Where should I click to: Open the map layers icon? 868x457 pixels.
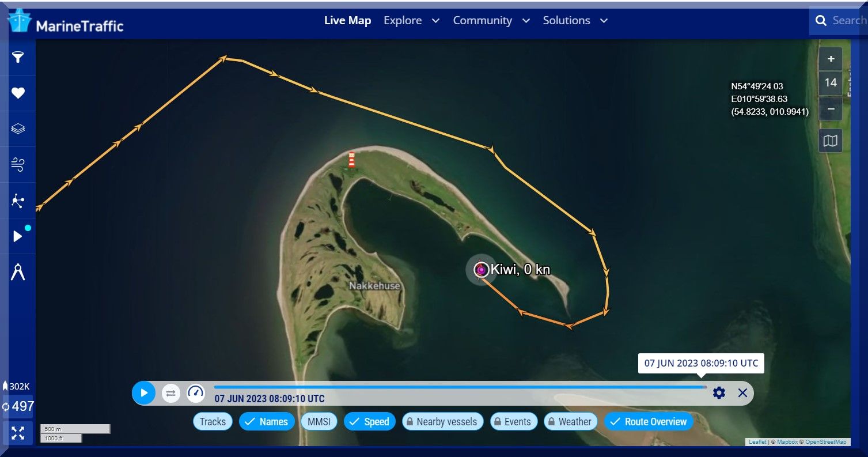pos(18,129)
